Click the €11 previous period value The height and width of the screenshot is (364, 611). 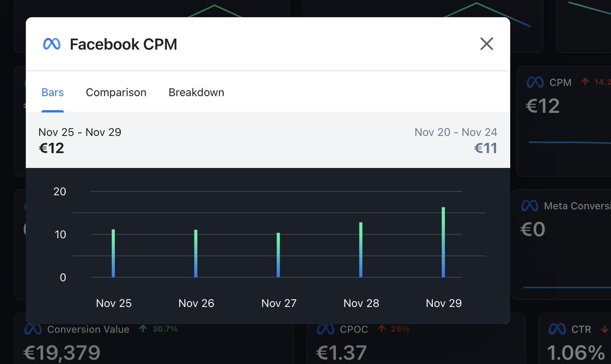click(x=486, y=148)
